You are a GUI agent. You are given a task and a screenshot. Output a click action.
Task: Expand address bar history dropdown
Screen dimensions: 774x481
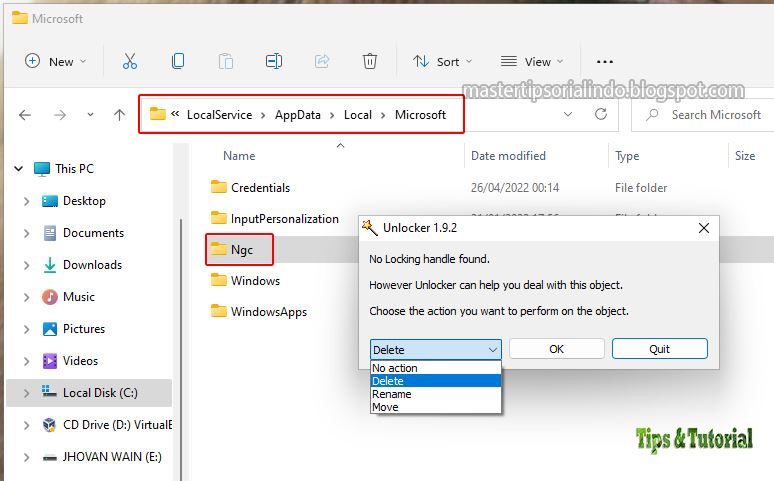click(568, 115)
